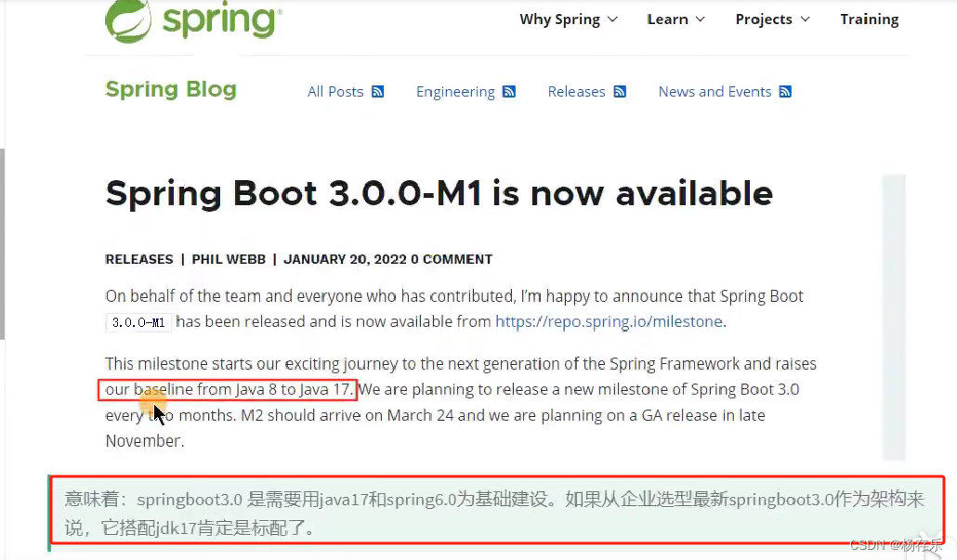957x560 pixels.
Task: Open the Why Spring menu label
Action: (559, 20)
